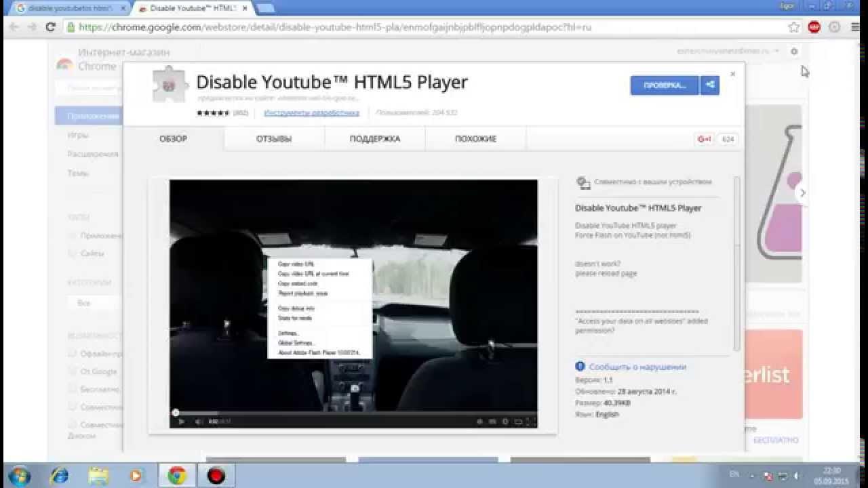This screenshot has height=488, width=868.
Task: Click the blue ПРОВЕРКА button
Action: [x=665, y=85]
